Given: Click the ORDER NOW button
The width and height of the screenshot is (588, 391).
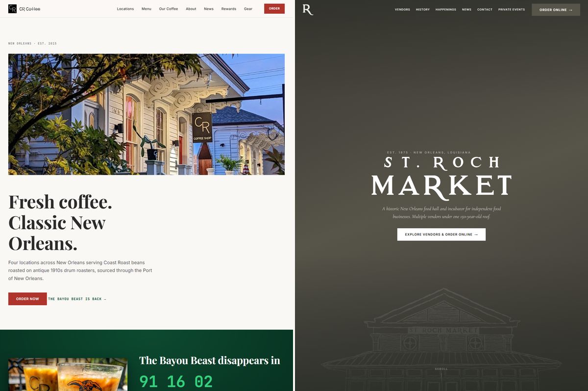Looking at the screenshot, I should coord(27,299).
